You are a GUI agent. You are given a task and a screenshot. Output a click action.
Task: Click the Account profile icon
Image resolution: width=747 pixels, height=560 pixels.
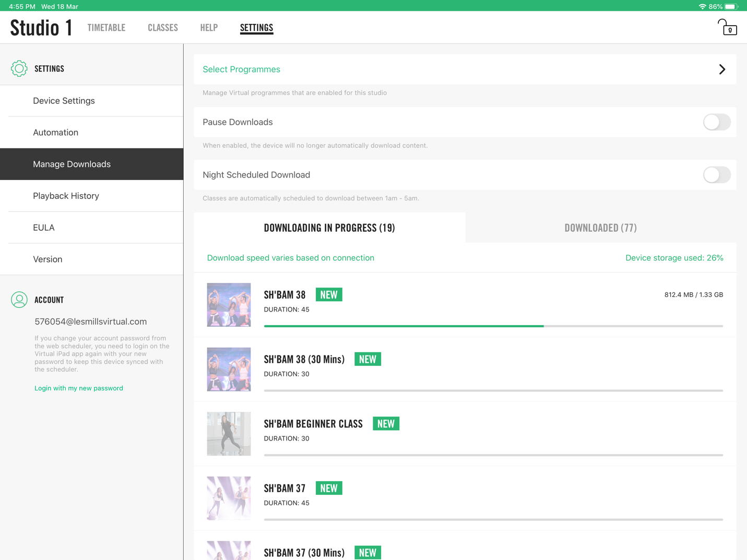click(x=19, y=300)
